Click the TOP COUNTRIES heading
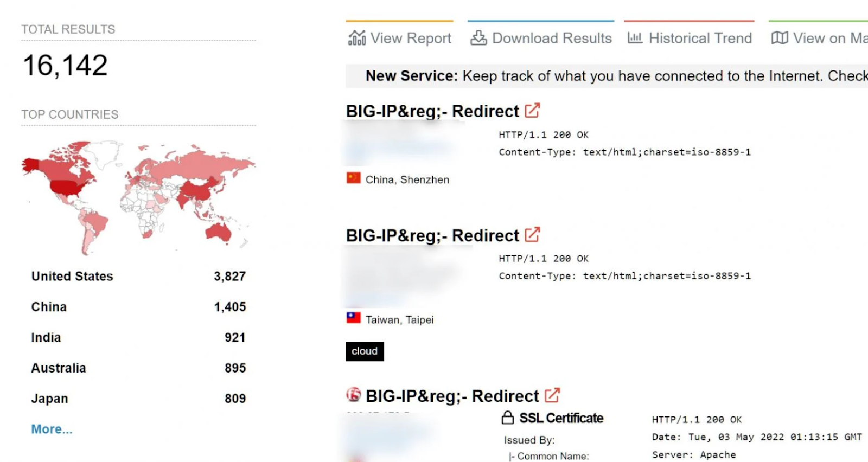 (x=69, y=114)
